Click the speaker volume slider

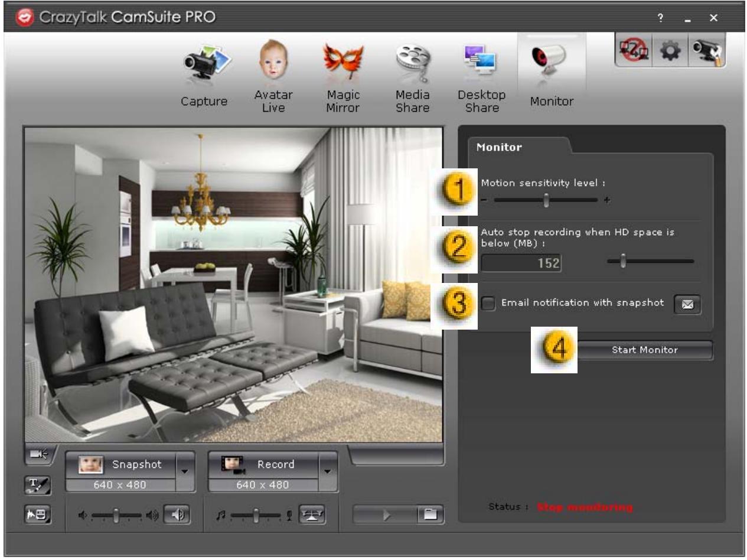point(117,515)
